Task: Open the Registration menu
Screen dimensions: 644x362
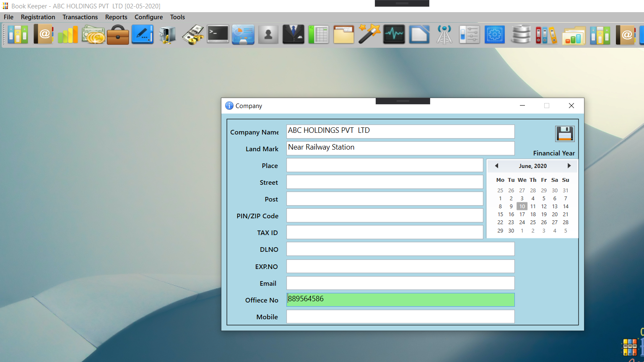Action: pyautogui.click(x=38, y=17)
